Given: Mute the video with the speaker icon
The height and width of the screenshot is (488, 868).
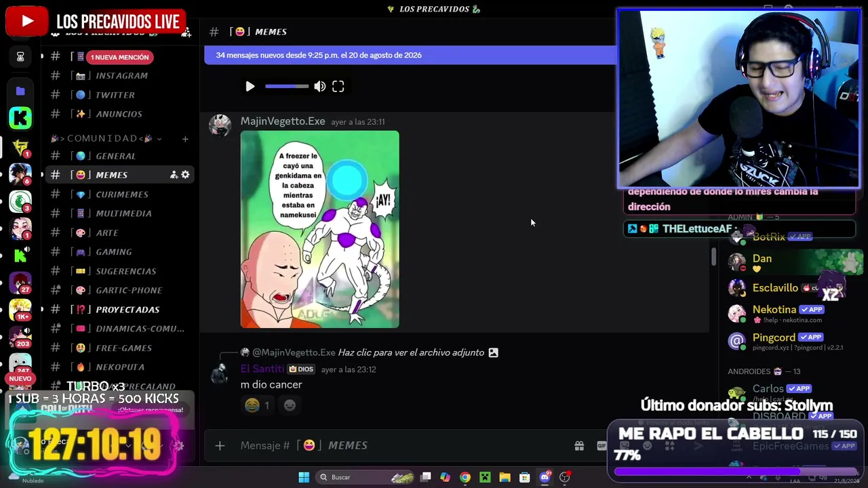Looking at the screenshot, I should [x=320, y=86].
